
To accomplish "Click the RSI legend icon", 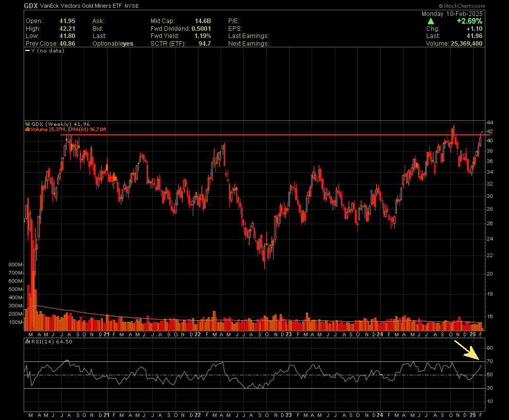I will click(28, 341).
